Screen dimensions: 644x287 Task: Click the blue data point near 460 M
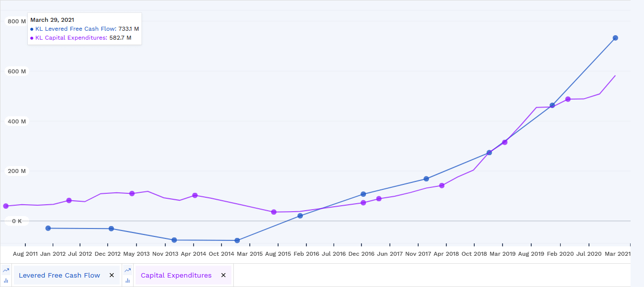[552, 106]
